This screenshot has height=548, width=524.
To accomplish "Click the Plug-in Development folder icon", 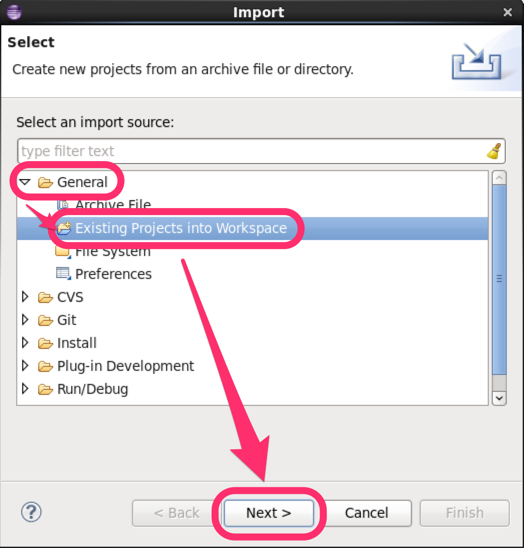I will (x=45, y=366).
